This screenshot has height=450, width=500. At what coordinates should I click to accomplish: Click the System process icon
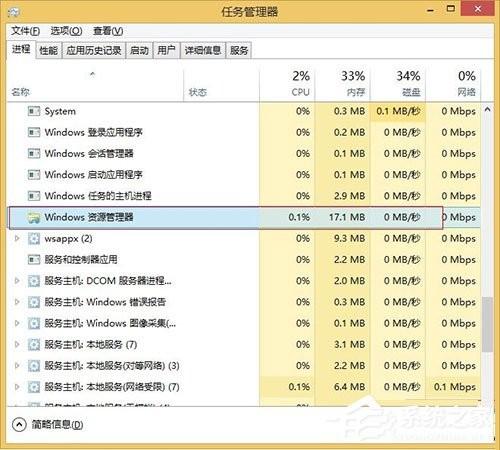coord(34,111)
